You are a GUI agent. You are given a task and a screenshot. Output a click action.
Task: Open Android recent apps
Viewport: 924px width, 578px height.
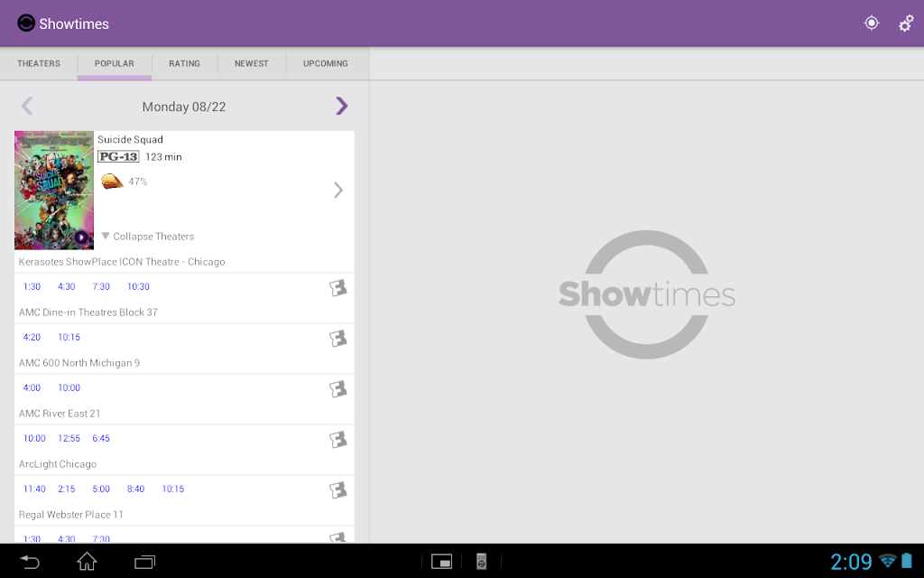pos(144,562)
